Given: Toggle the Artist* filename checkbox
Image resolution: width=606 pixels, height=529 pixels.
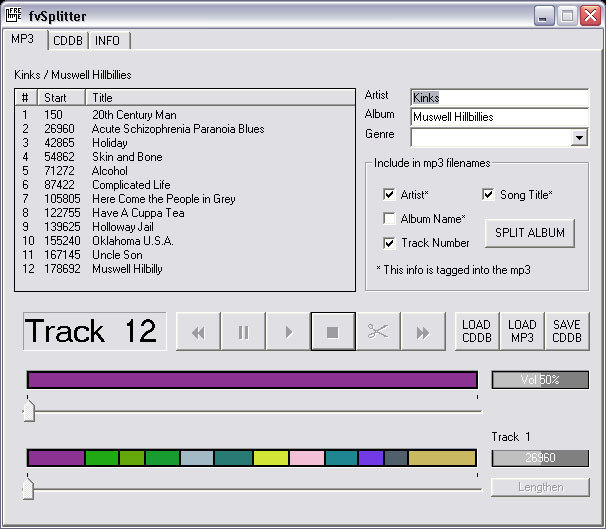Looking at the screenshot, I should [x=389, y=194].
